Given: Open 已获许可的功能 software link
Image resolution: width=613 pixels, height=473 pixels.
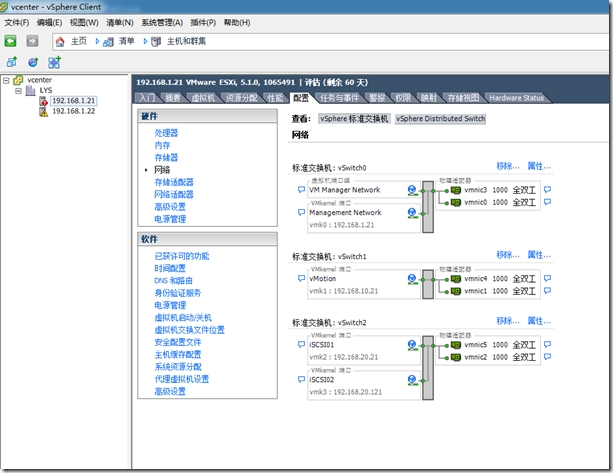Looking at the screenshot, I should 182,256.
